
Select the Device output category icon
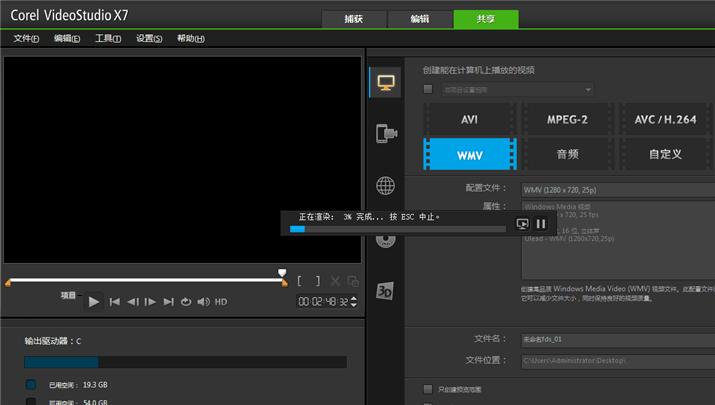(x=386, y=134)
